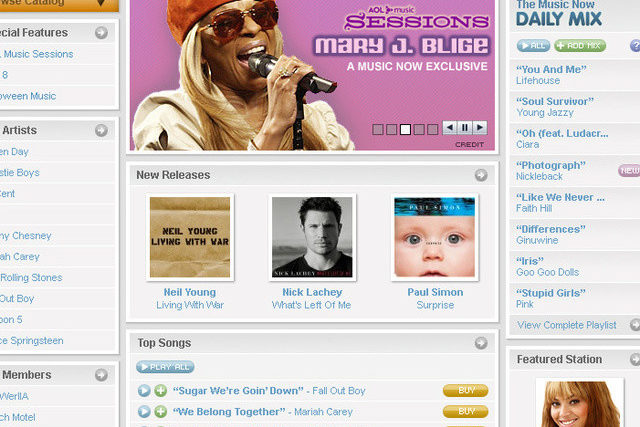Viewport: 640px width, 427px height.
Task: Pause the banner slideshow
Action: [465, 128]
